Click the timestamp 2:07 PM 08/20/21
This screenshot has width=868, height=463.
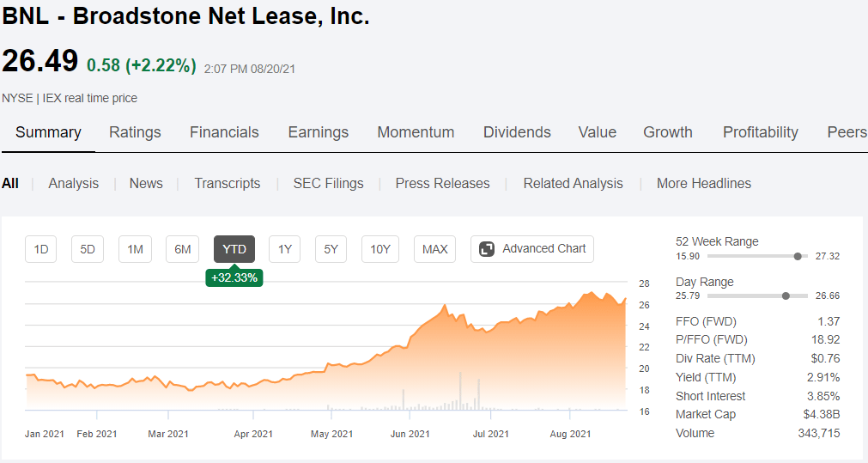250,70
